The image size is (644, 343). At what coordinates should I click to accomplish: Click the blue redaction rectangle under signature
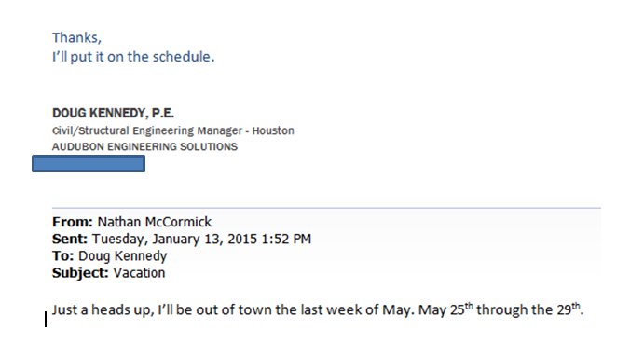click(89, 163)
